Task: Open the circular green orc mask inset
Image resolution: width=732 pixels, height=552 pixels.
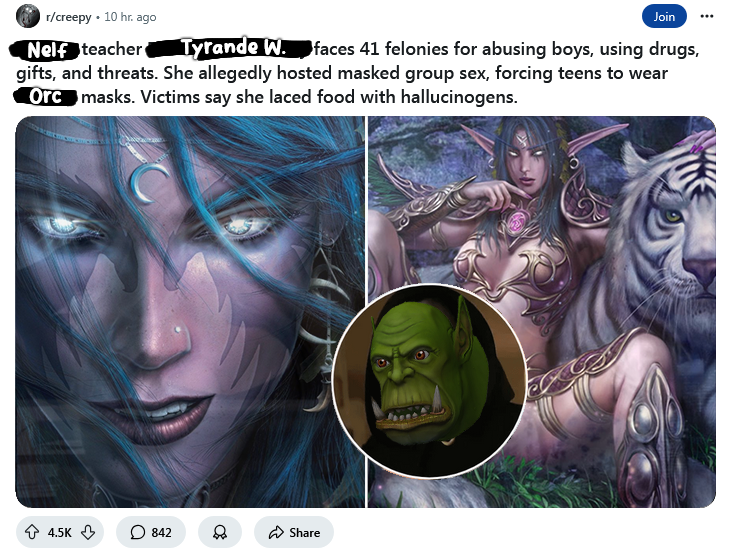Action: (429, 381)
